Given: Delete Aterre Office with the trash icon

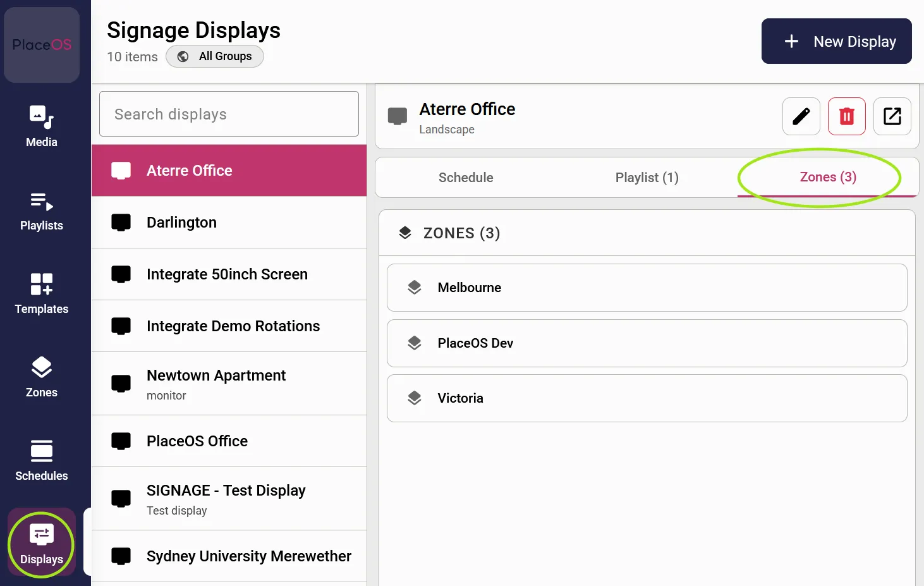Looking at the screenshot, I should (x=847, y=116).
